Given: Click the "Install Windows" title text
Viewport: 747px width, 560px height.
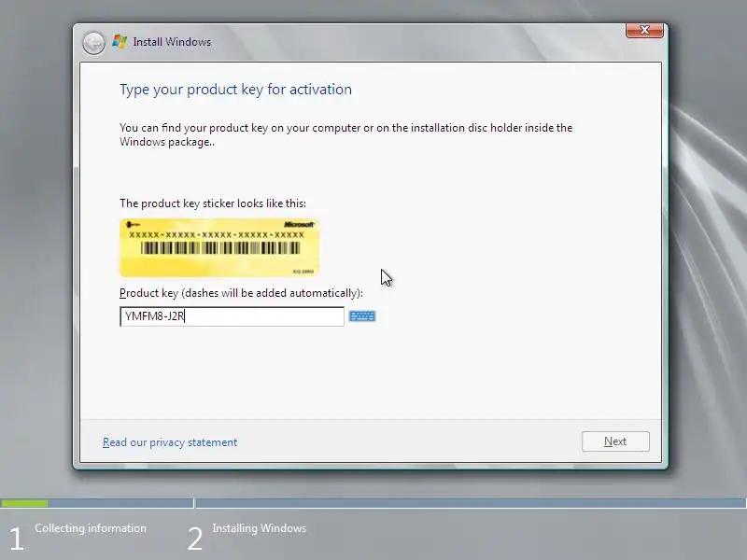Looking at the screenshot, I should 172,42.
